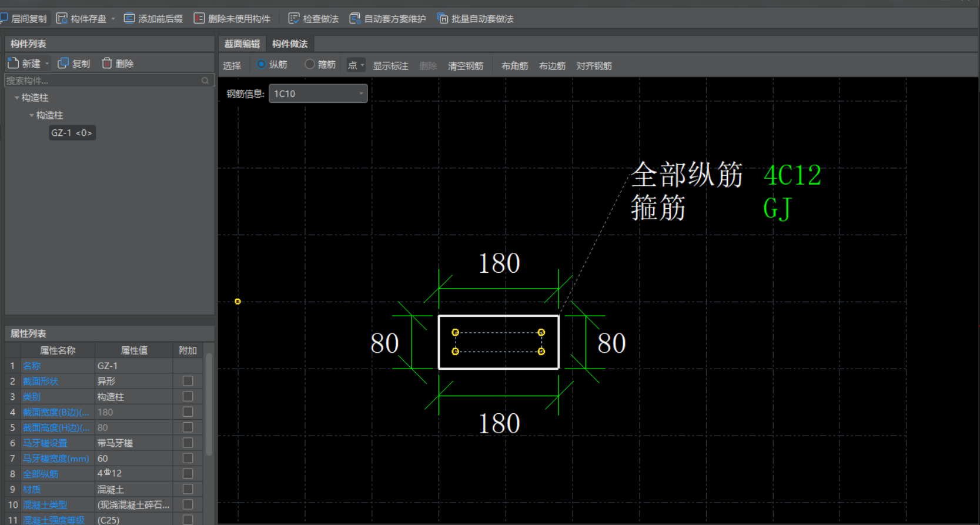The width and height of the screenshot is (980, 525).
Task: Click the top 180 dimension text
Action: pyautogui.click(x=499, y=263)
